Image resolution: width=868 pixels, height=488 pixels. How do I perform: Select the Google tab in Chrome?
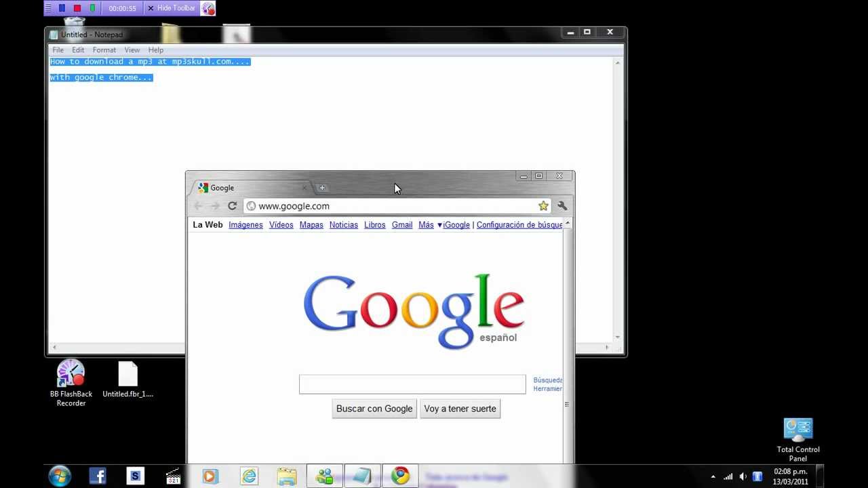251,188
